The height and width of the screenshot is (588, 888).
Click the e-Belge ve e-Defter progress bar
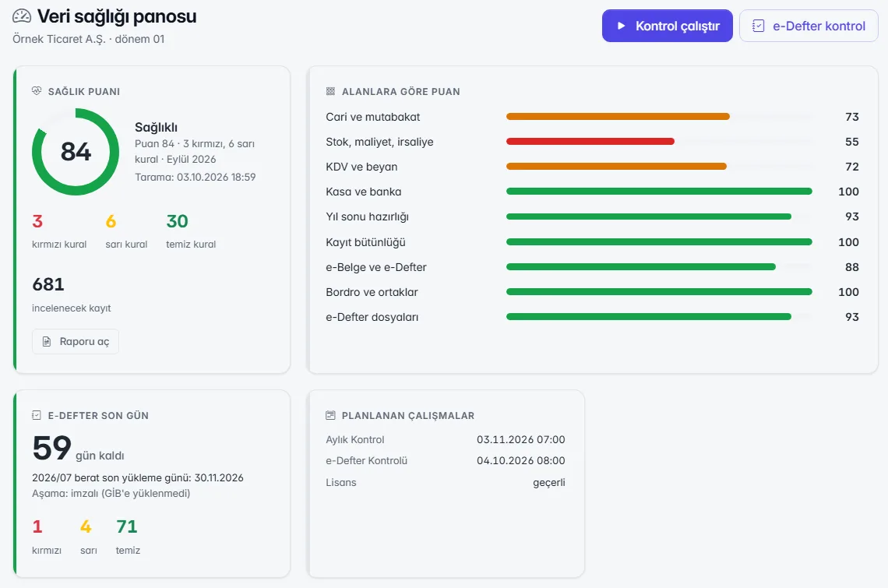(x=659, y=267)
